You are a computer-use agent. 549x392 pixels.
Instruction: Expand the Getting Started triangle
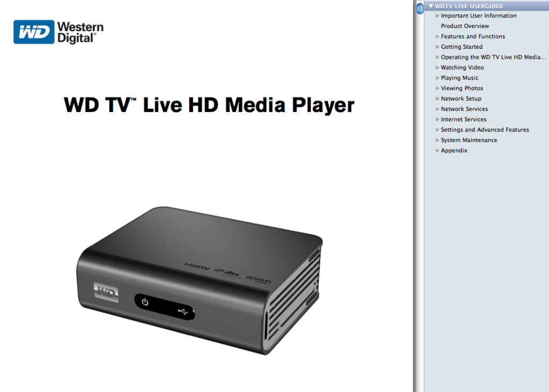437,47
